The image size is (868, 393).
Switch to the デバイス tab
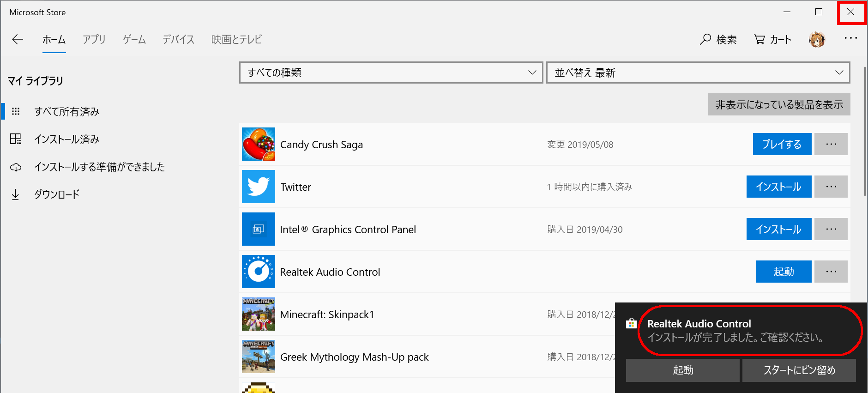179,40
